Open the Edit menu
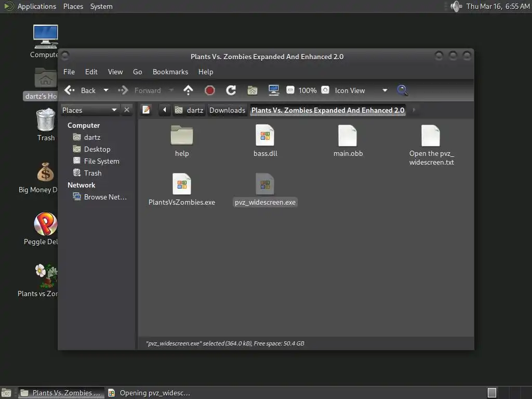This screenshot has width=532, height=399. (x=91, y=72)
